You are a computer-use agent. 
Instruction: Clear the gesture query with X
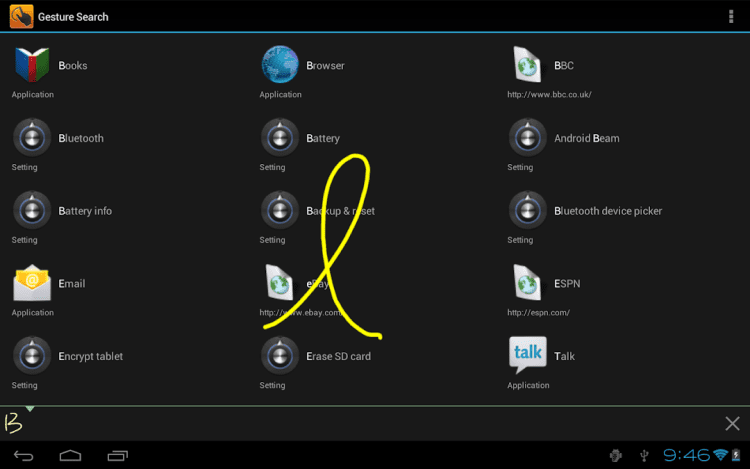(x=732, y=423)
